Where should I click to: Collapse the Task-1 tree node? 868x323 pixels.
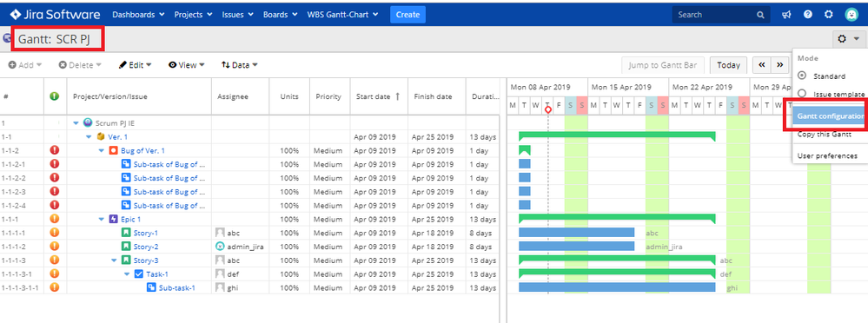[127, 274]
